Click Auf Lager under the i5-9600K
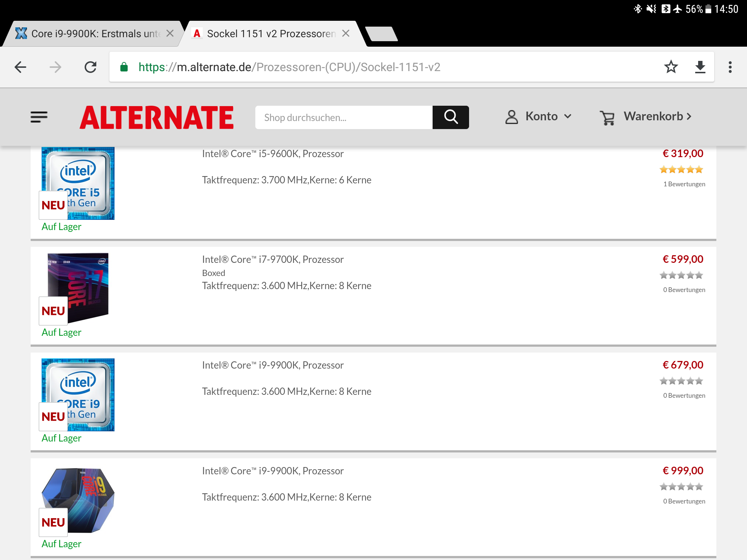 [x=61, y=227]
